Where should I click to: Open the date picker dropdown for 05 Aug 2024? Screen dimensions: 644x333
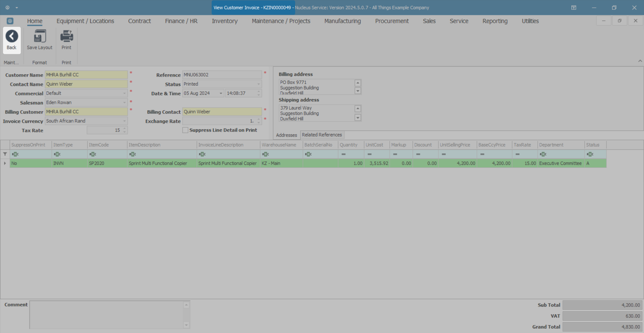pyautogui.click(x=221, y=93)
